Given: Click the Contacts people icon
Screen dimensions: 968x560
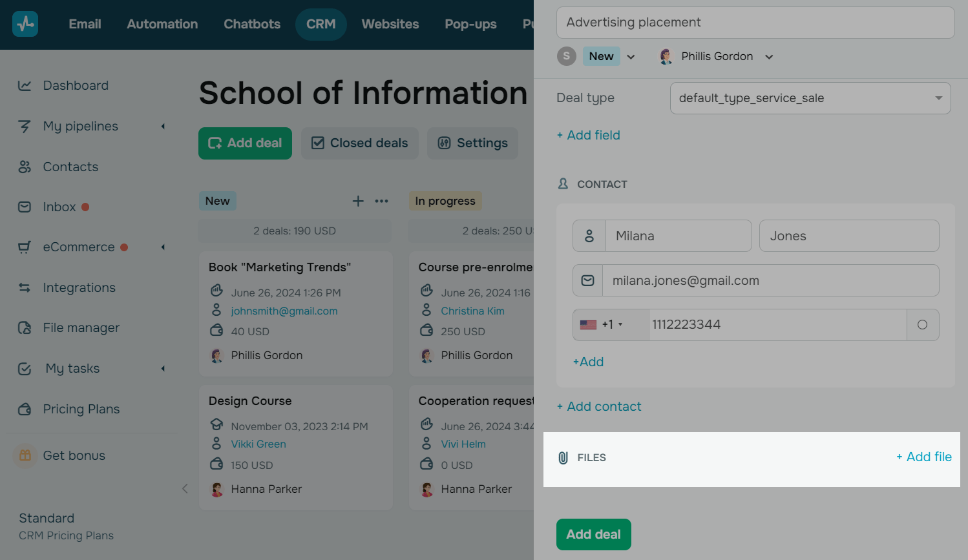Looking at the screenshot, I should tap(25, 167).
